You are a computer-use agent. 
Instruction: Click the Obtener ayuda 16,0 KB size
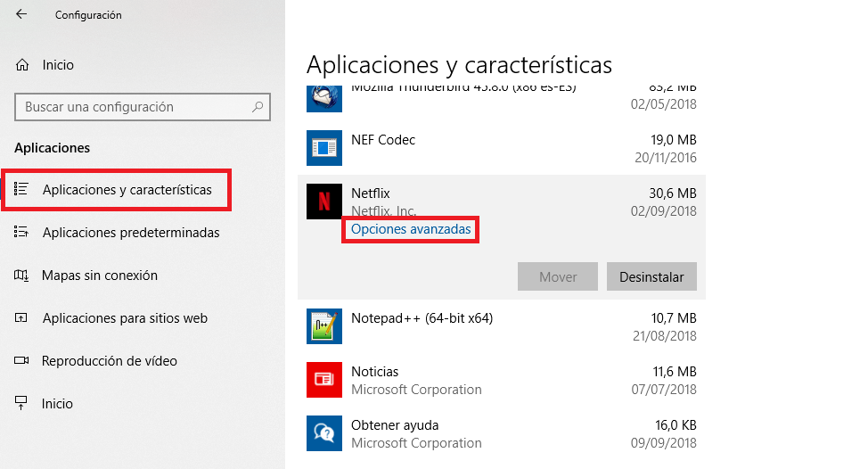[x=676, y=425]
